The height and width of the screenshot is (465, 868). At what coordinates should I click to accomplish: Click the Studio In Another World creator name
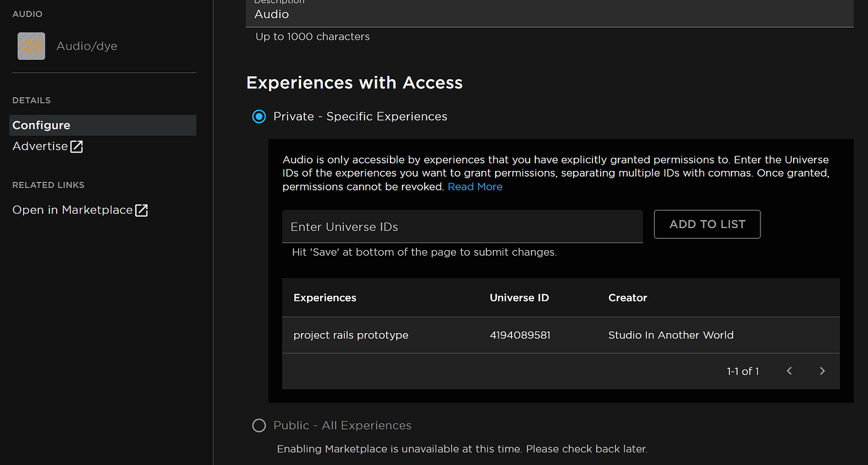pyautogui.click(x=670, y=335)
